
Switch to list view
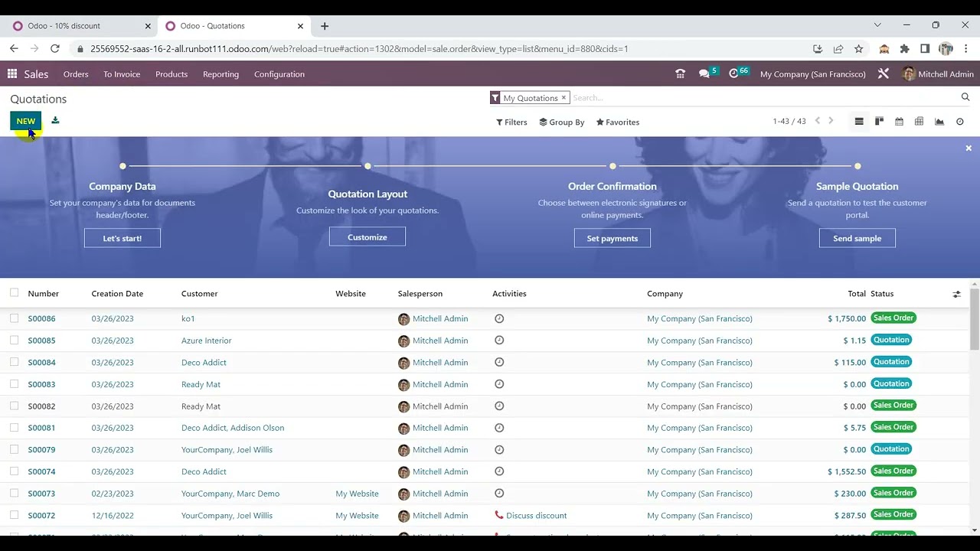click(859, 122)
